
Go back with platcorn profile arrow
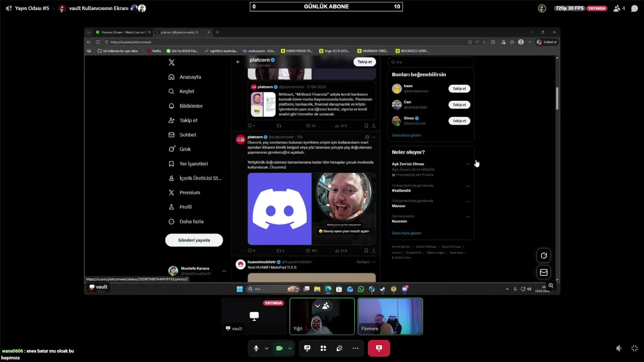[x=238, y=62]
